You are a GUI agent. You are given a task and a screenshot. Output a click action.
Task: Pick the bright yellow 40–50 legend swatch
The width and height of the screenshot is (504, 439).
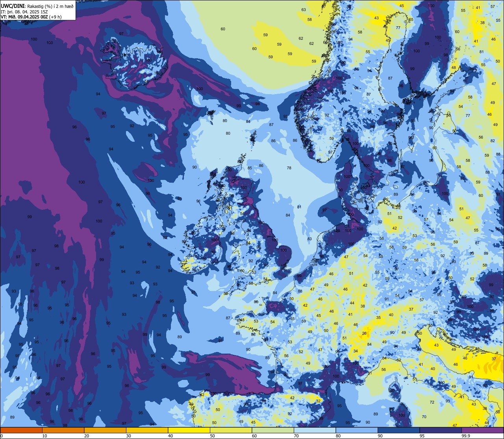click(189, 430)
